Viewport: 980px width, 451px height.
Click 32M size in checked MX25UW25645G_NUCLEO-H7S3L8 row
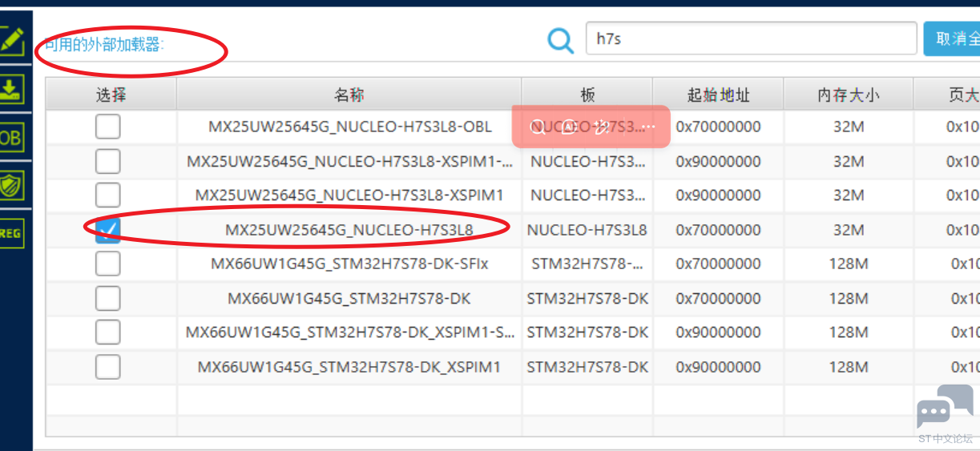pos(849,230)
